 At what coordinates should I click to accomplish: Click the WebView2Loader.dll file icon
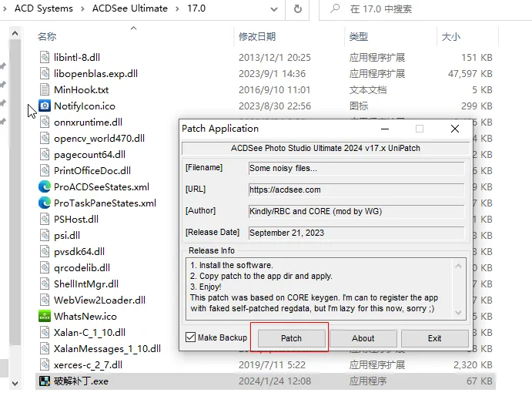(45, 300)
